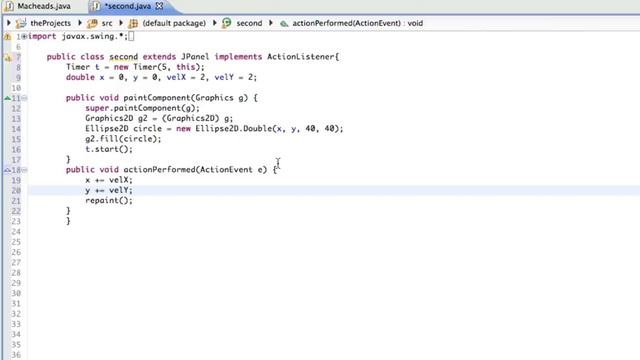Screen dimensions: 640x360
Task: Click on Ellipse2D circle declaration line
Action: coord(214,129)
